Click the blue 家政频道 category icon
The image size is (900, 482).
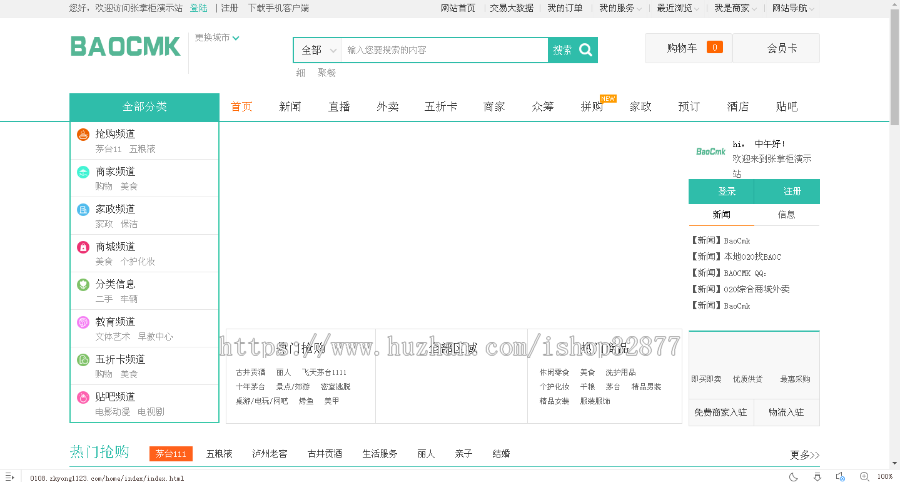pos(83,209)
